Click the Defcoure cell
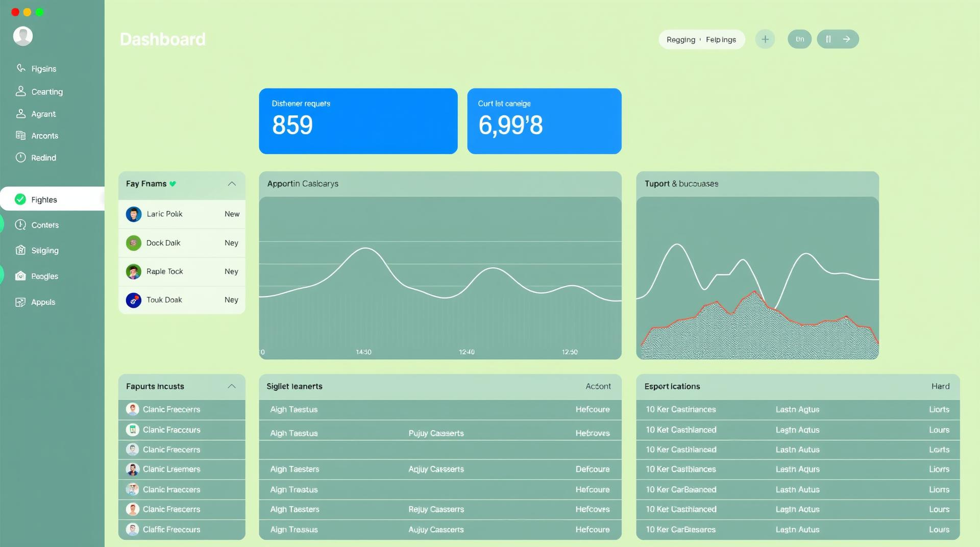The width and height of the screenshot is (980, 547). pos(593,469)
